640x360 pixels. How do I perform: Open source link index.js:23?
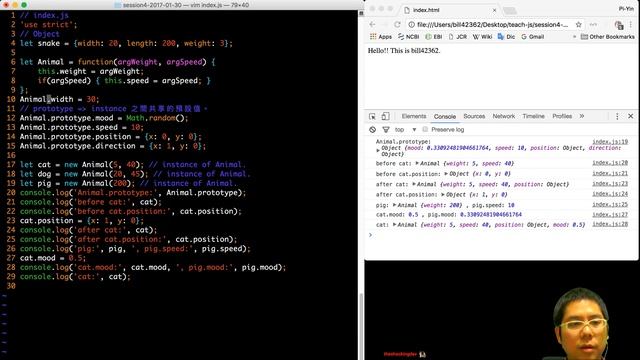[x=610, y=184]
